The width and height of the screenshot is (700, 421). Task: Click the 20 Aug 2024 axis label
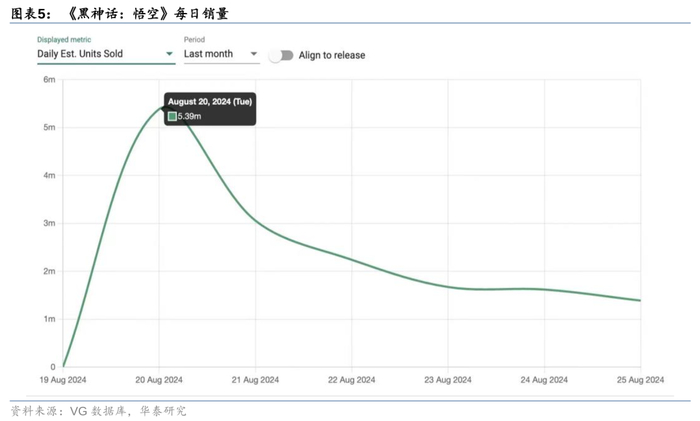(159, 380)
